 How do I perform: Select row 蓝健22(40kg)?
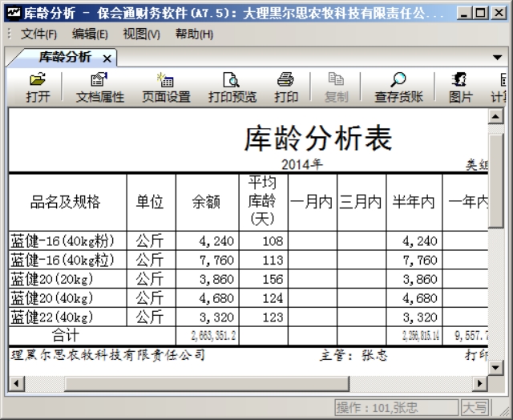248,317
